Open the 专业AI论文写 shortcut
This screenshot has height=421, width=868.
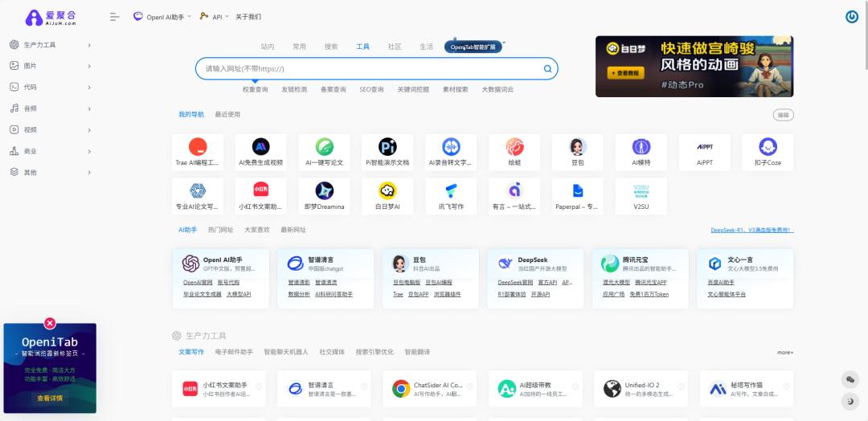coord(198,196)
